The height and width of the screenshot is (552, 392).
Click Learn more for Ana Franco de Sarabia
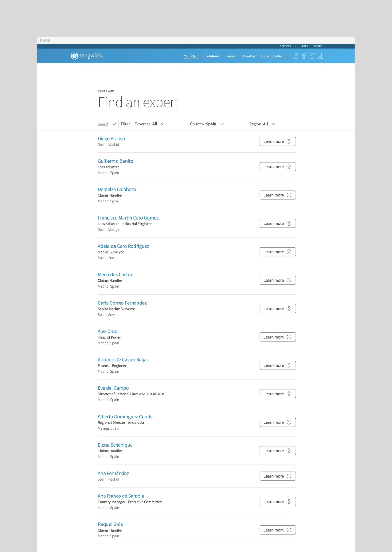(x=278, y=502)
